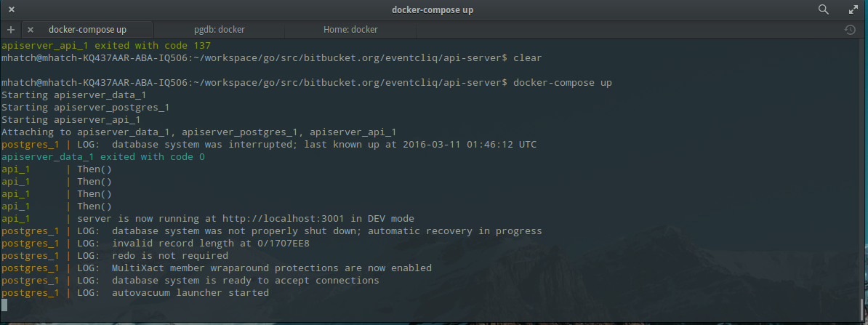This screenshot has width=868, height=325.
Task: Open the closed tabs history icon
Action: [850, 30]
